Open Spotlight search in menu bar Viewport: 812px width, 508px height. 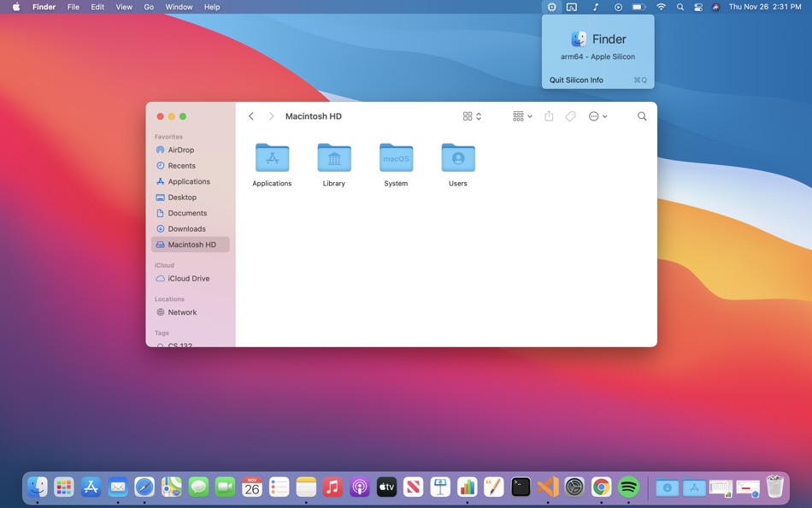point(680,7)
